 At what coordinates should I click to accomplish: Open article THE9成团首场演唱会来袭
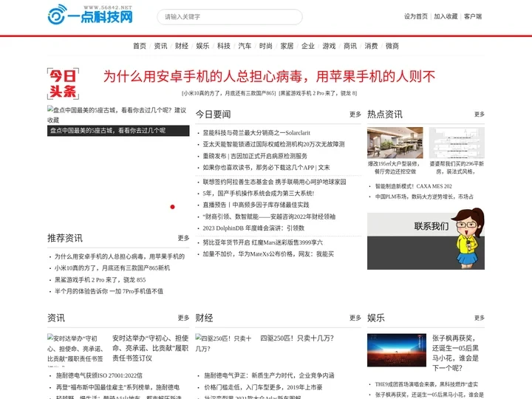[x=426, y=384]
